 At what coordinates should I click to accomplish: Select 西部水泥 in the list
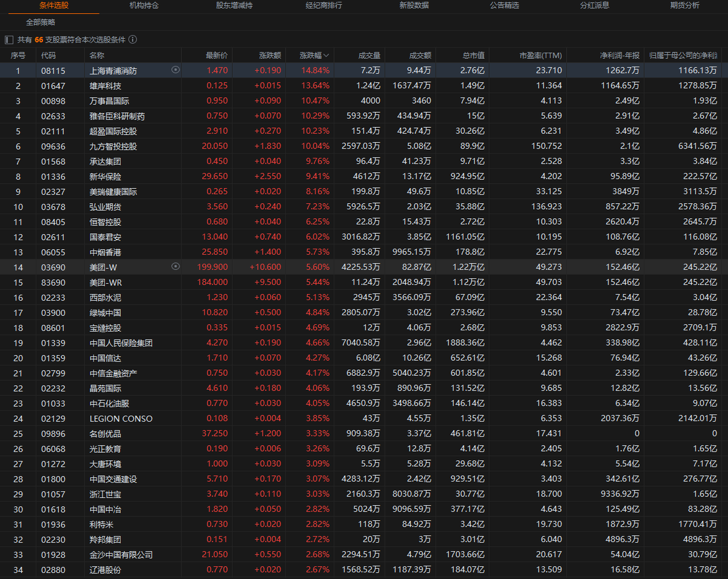point(105,297)
